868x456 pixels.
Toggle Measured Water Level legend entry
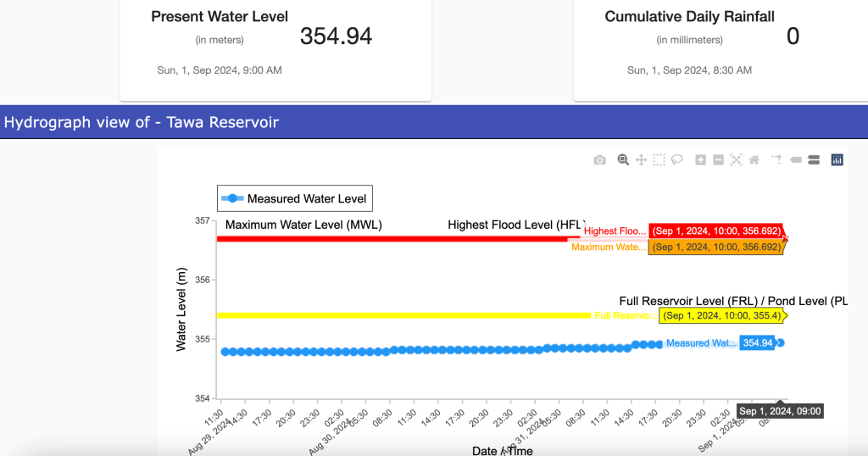point(295,198)
